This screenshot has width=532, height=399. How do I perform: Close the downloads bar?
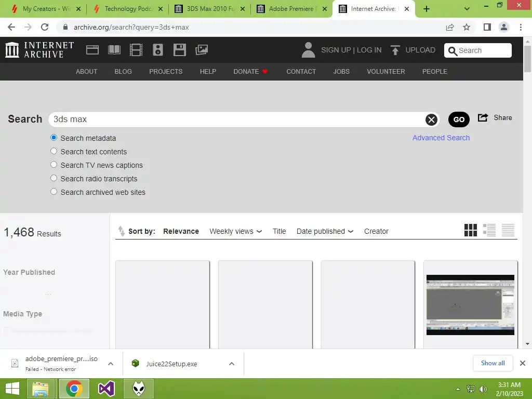pyautogui.click(x=523, y=363)
